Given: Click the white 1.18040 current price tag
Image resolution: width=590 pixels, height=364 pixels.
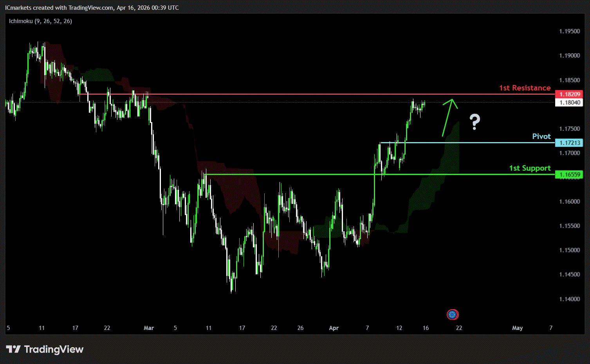Looking at the screenshot, I should tap(569, 103).
